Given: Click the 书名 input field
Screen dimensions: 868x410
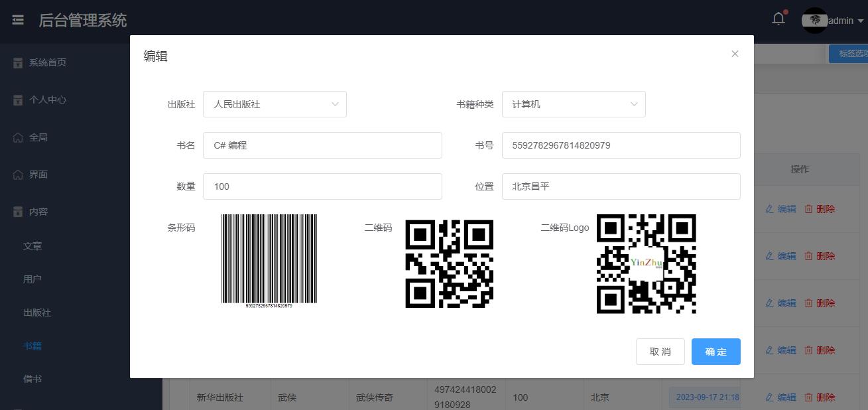Looking at the screenshot, I should 322,145.
